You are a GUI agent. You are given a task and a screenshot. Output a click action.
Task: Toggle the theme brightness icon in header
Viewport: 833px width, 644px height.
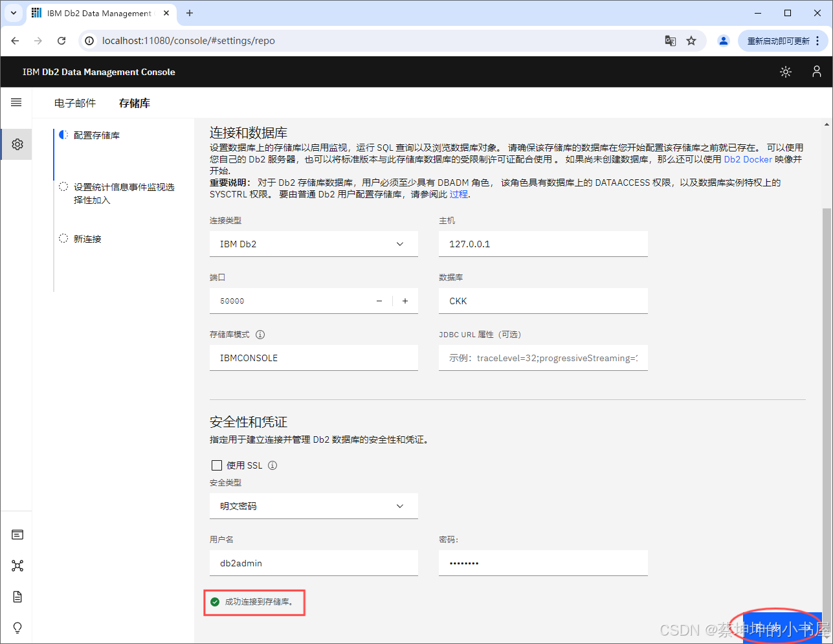[785, 72]
